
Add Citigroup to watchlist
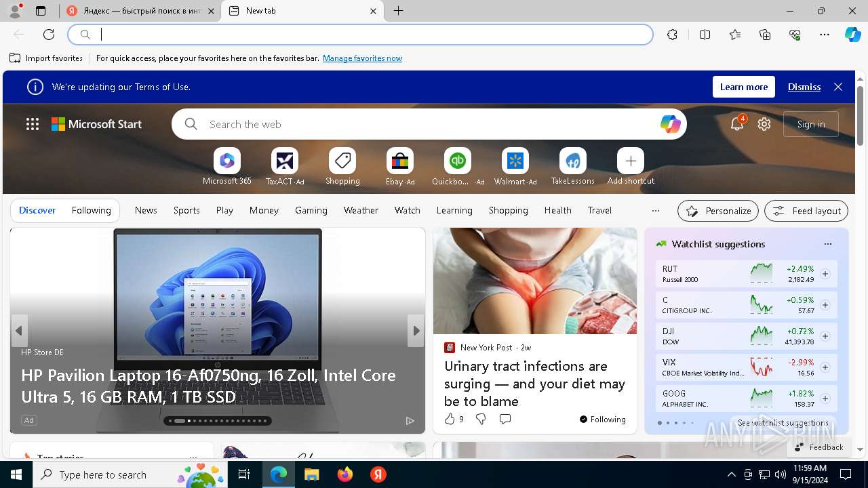[825, 305]
